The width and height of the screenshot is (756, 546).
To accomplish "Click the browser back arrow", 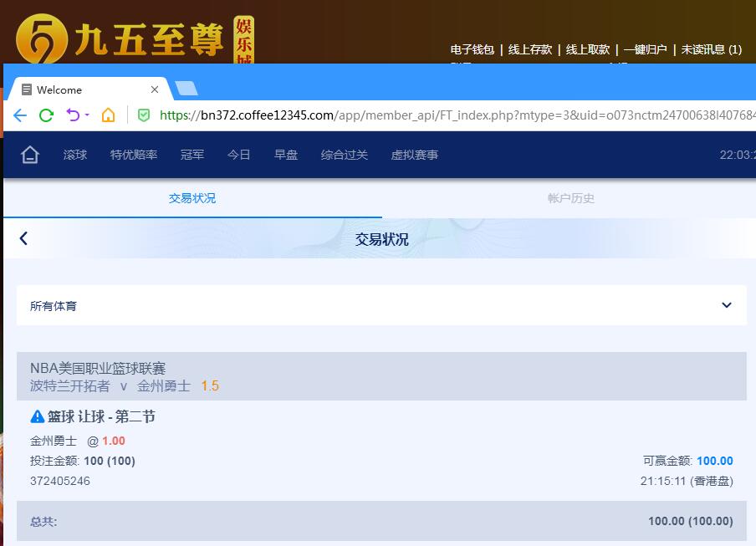I will [20, 115].
